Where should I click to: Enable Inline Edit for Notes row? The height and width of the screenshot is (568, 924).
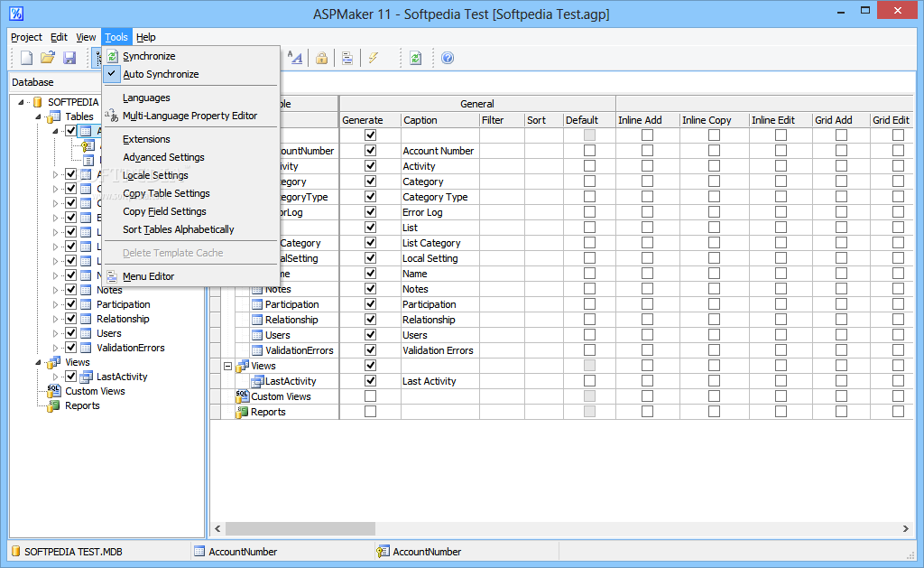[781, 288]
